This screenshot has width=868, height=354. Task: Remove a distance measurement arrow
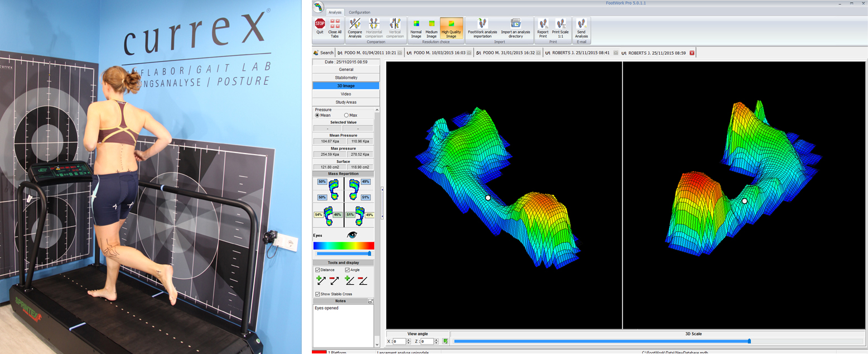coord(334,281)
